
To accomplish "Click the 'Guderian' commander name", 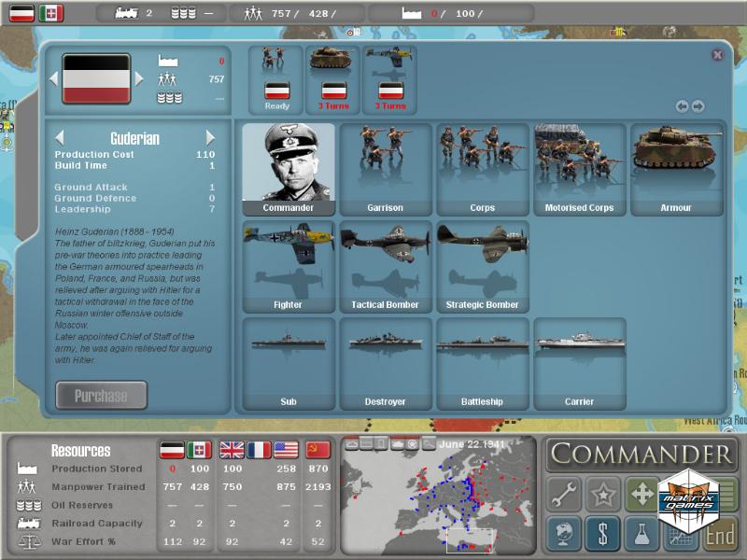I will [134, 138].
